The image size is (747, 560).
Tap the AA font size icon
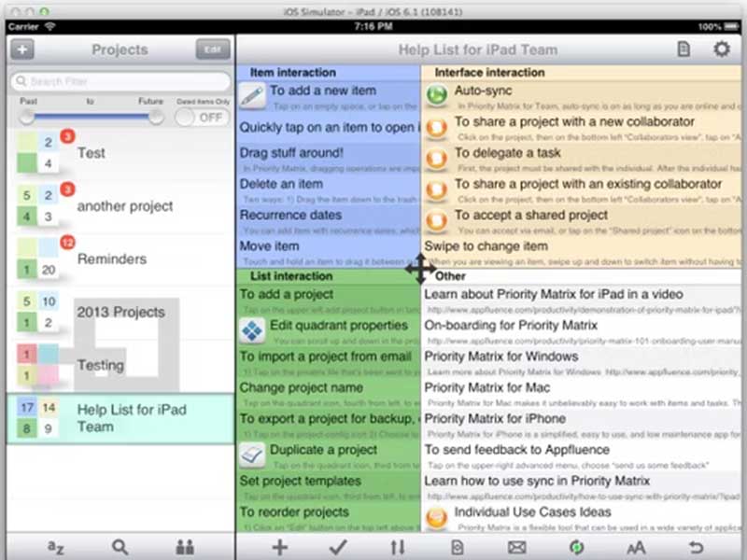tap(636, 547)
